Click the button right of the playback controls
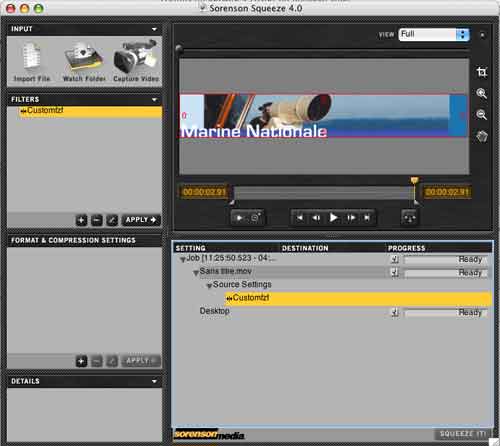This screenshot has width=500, height=446. 409,218
